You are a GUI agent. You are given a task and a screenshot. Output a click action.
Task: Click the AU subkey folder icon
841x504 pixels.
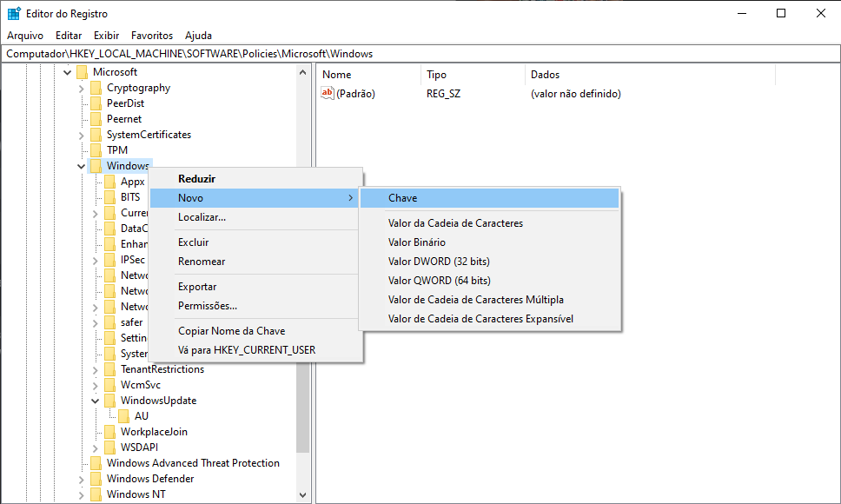[x=123, y=416]
